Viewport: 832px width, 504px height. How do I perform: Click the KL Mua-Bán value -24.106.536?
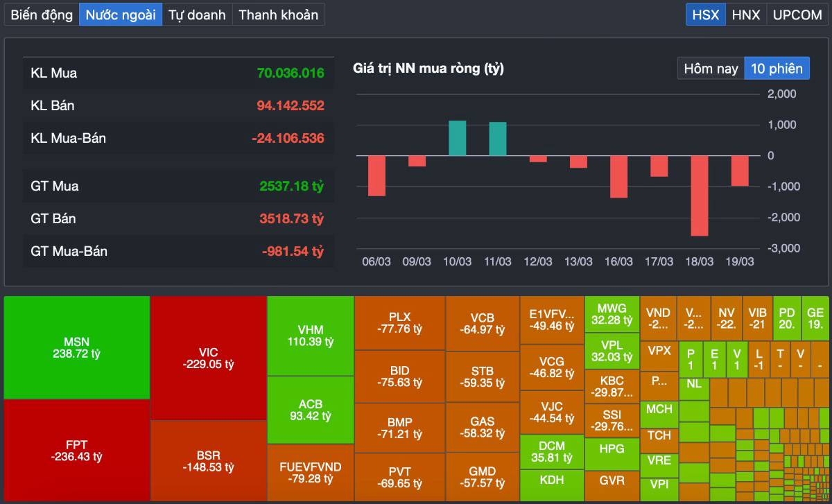(288, 138)
